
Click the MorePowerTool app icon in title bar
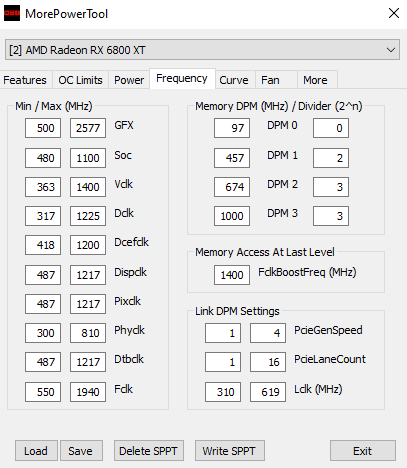(x=12, y=13)
